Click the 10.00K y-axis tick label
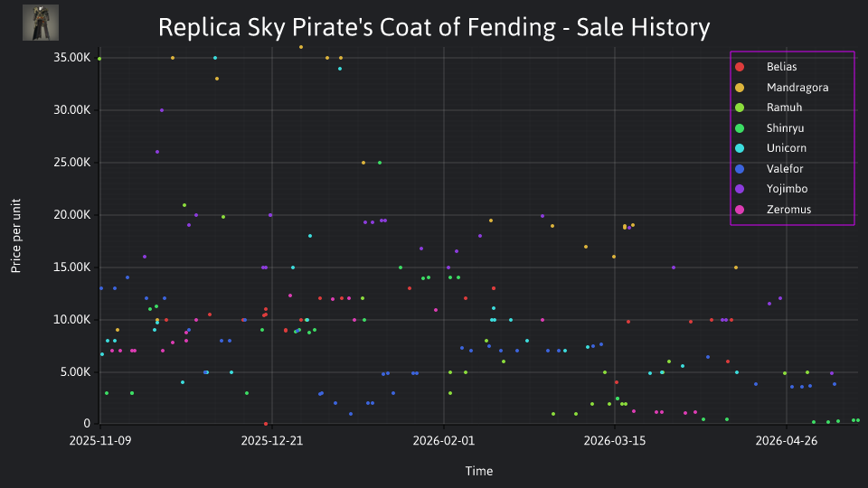Screen dimensions: 868x488 point(72,320)
